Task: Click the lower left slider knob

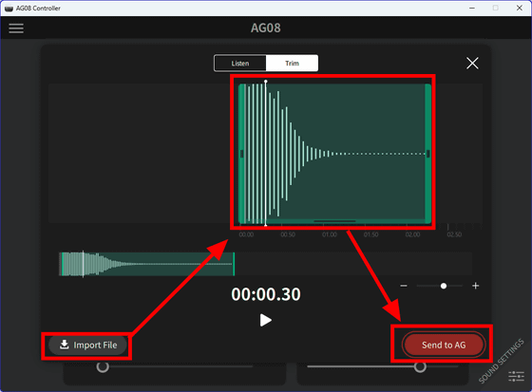Action: coord(103,366)
